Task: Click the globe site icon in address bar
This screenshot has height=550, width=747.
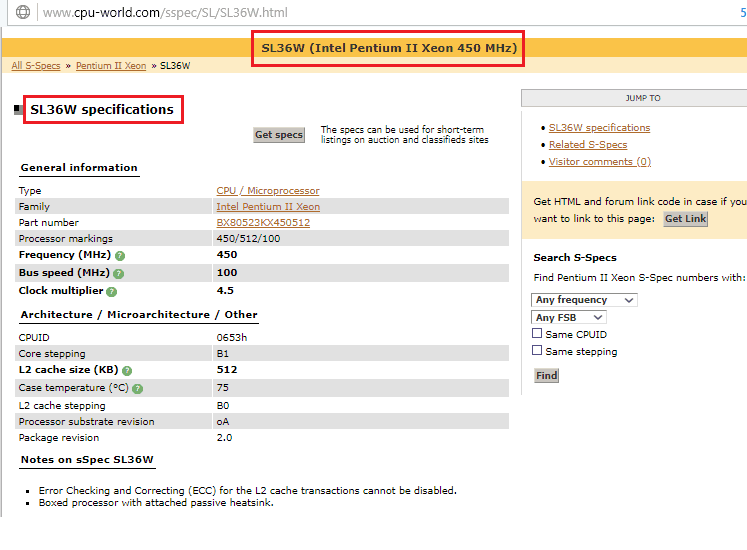Action: [x=23, y=12]
